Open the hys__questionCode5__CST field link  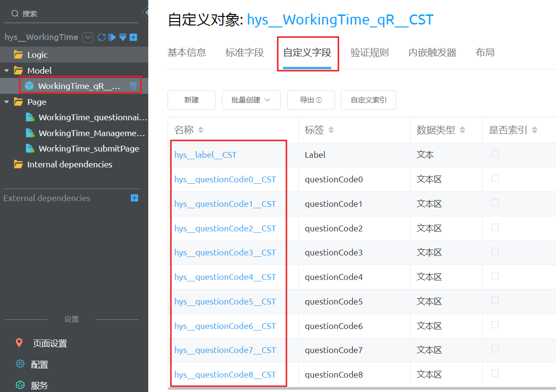[225, 301]
